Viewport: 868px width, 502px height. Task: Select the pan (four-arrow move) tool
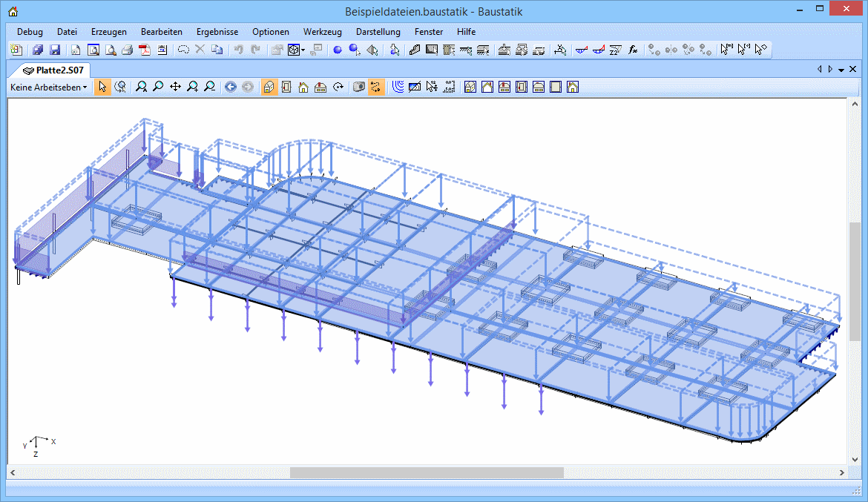175,87
